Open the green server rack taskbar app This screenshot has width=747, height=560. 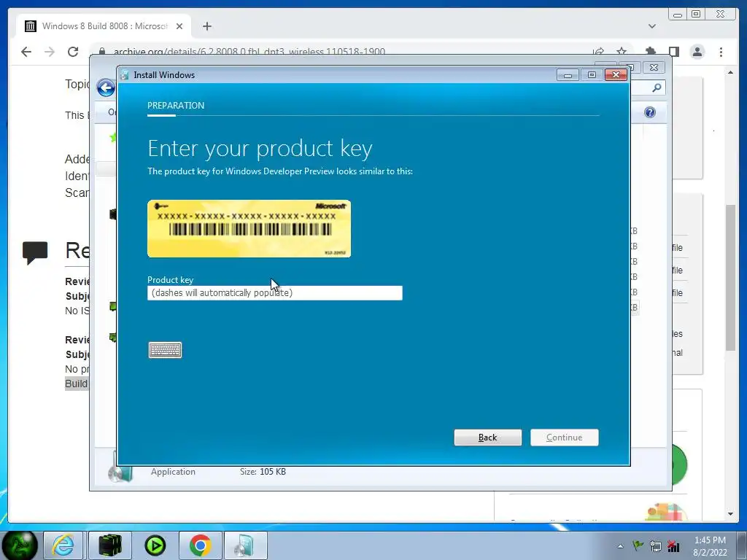[110, 545]
